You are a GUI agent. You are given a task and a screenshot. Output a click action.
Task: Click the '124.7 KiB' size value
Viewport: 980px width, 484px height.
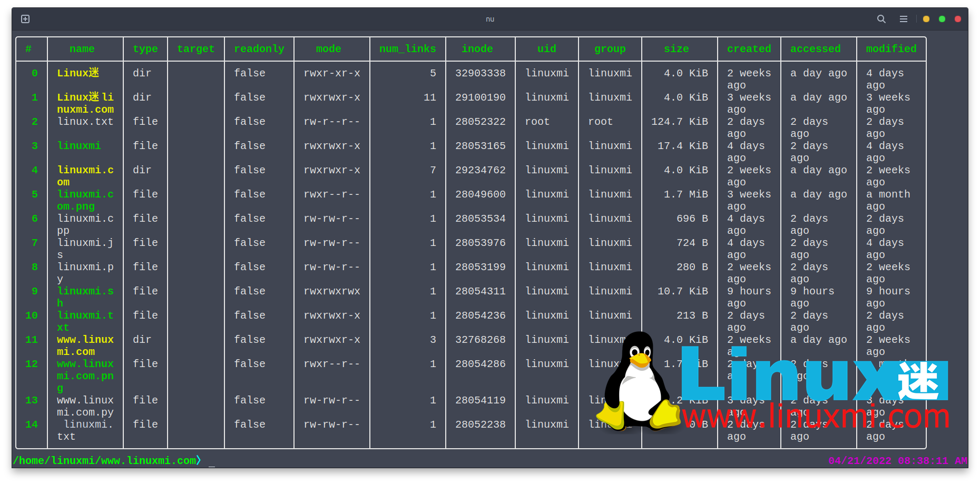click(x=680, y=122)
